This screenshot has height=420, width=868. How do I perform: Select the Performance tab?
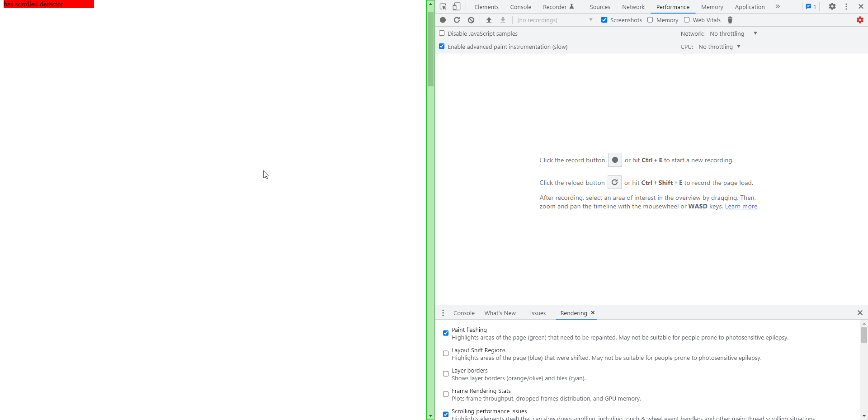tap(673, 7)
